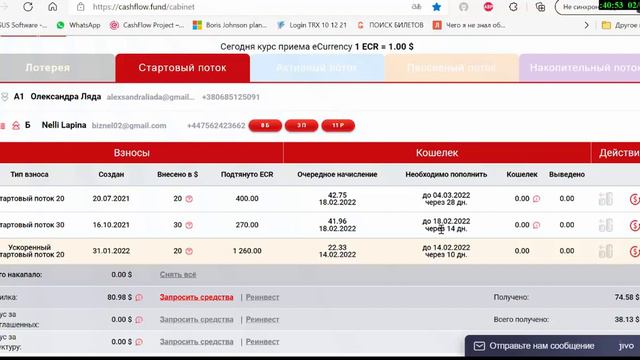The width and height of the screenshot is (640, 360).
Task: Expand the chevron icon next to A1
Action: (4, 97)
